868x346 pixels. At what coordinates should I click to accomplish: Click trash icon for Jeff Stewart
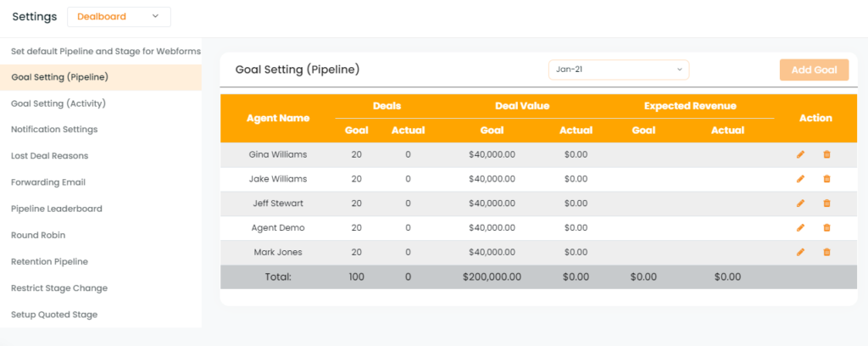(x=826, y=204)
